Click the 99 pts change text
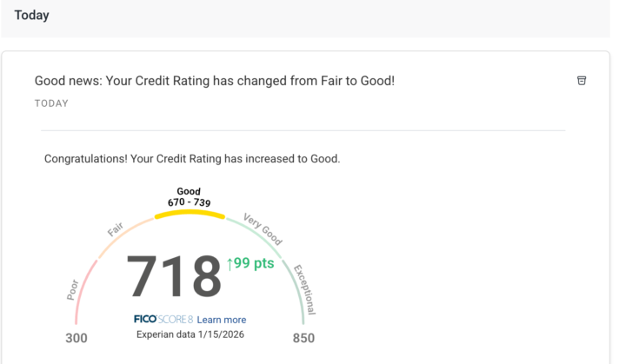Screen dimensions: 626x364 pyautogui.click(x=256, y=264)
